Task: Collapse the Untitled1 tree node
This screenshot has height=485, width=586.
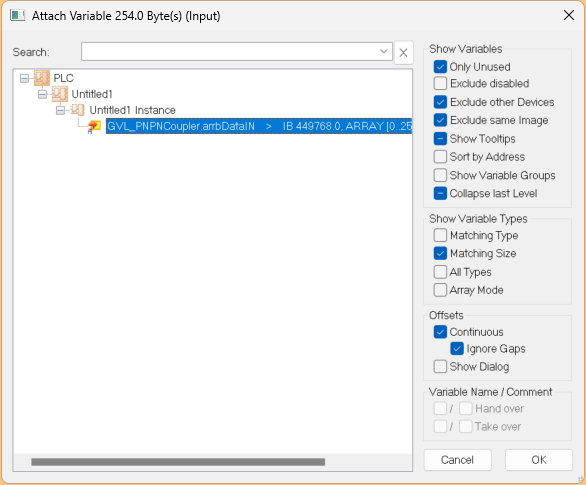Action: coord(42,94)
